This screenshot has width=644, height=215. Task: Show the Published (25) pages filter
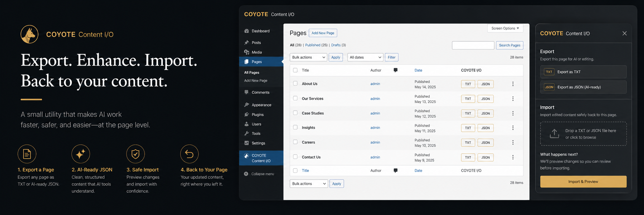(316, 45)
